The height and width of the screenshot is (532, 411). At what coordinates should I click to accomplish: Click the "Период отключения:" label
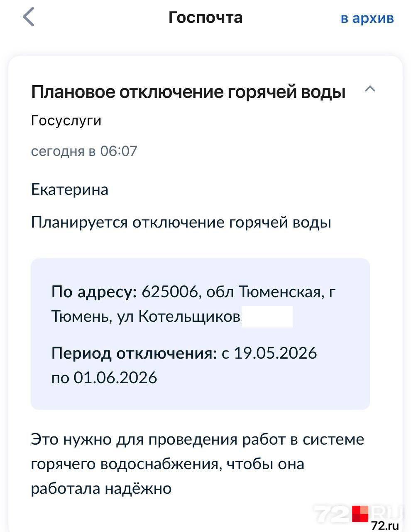coord(134,353)
